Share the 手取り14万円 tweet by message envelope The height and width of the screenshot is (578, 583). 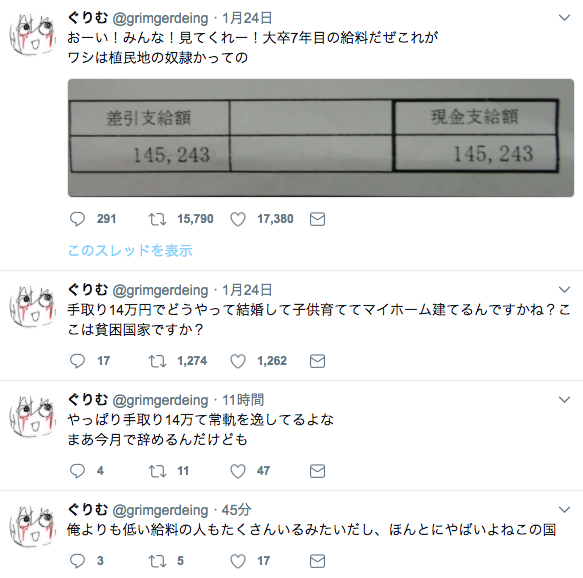click(x=318, y=361)
